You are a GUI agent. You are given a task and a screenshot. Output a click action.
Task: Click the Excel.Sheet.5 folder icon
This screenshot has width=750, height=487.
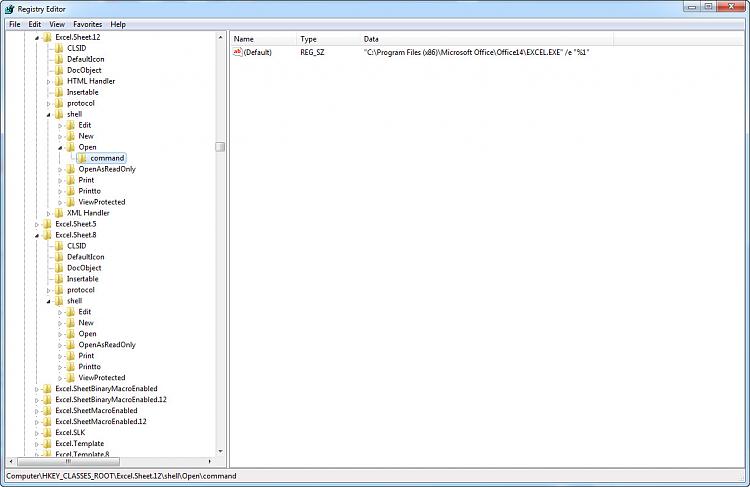[47, 224]
